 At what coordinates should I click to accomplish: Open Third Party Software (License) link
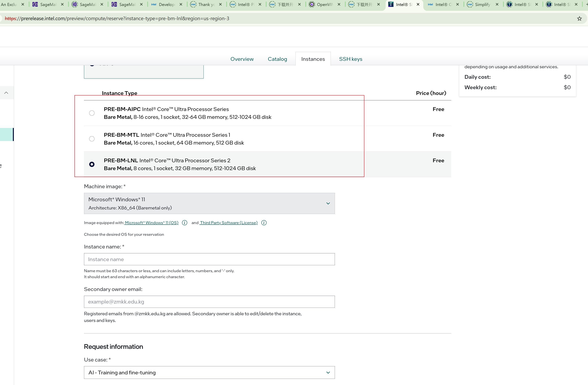click(228, 223)
